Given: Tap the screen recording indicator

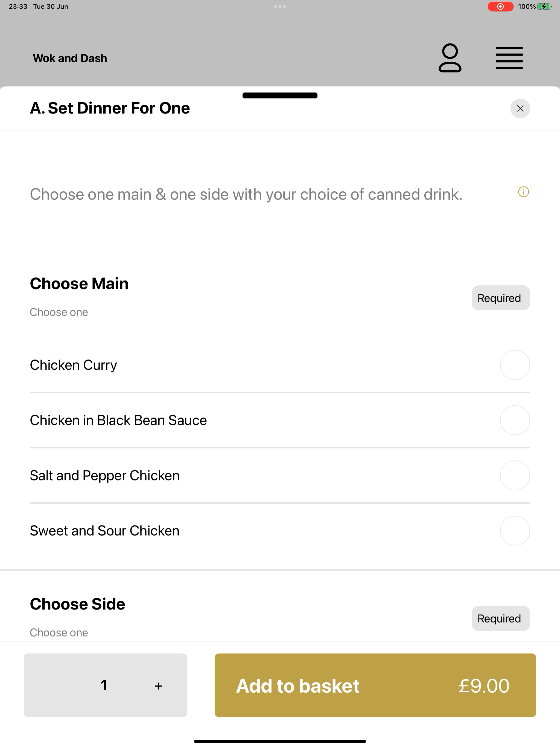Looking at the screenshot, I should pos(501,6).
